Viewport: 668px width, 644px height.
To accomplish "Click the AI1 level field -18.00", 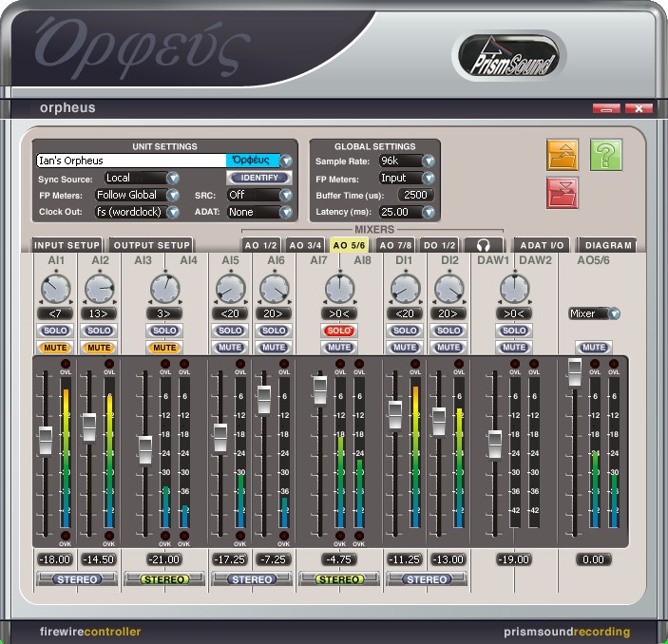I will [55, 559].
